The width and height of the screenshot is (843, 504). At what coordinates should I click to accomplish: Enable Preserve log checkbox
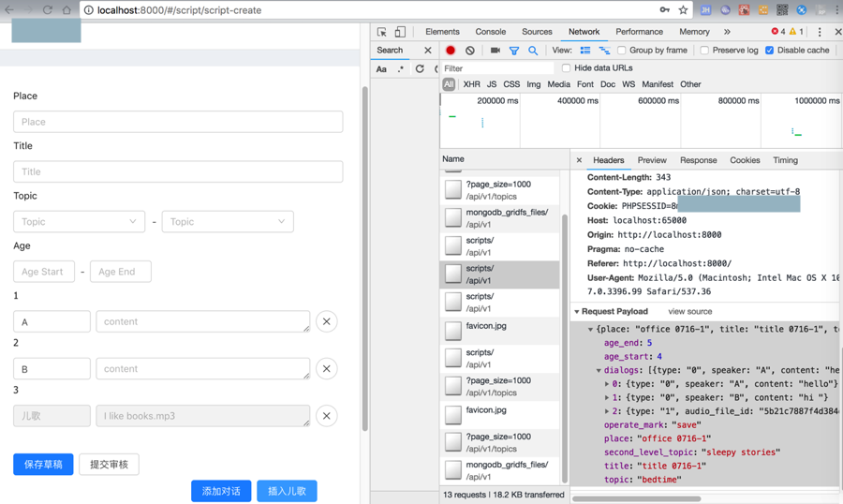click(x=704, y=50)
